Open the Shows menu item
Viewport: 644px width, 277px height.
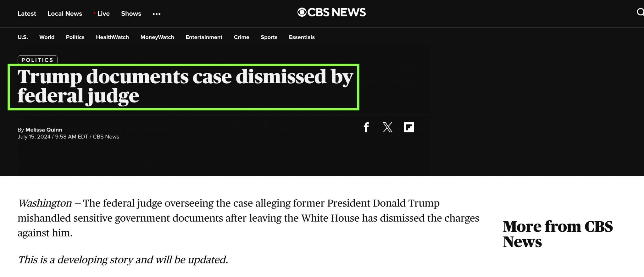pyautogui.click(x=131, y=14)
